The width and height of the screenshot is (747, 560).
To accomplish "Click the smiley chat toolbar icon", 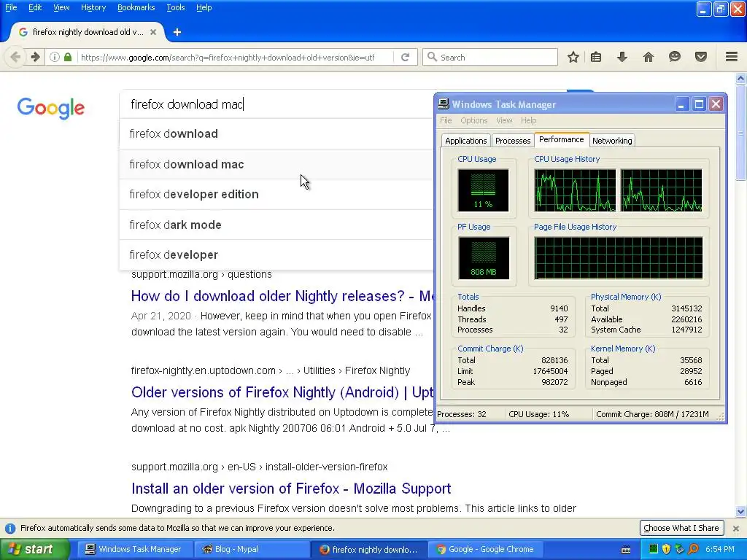I will [x=675, y=57].
